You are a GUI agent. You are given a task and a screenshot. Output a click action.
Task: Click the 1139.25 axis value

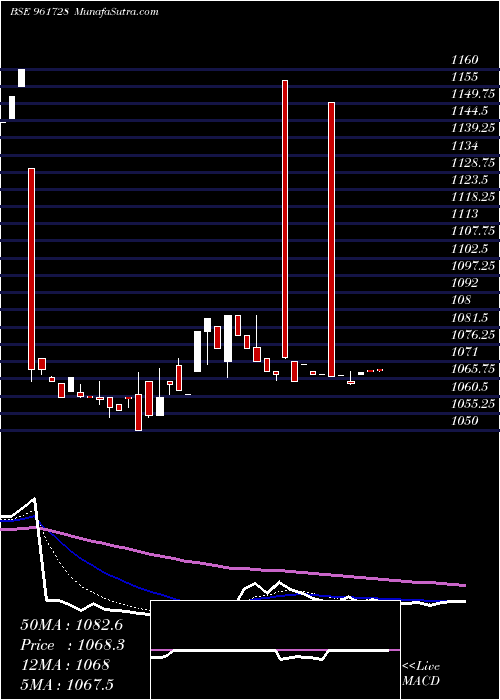pyautogui.click(x=473, y=129)
